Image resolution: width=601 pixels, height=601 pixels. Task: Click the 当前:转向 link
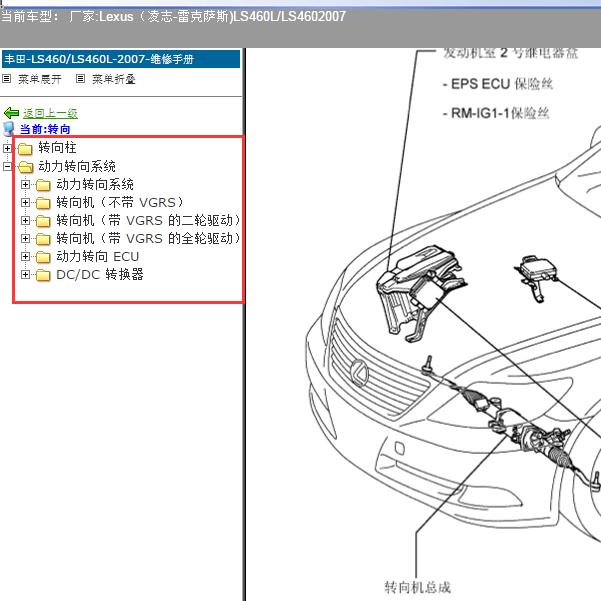click(x=45, y=129)
